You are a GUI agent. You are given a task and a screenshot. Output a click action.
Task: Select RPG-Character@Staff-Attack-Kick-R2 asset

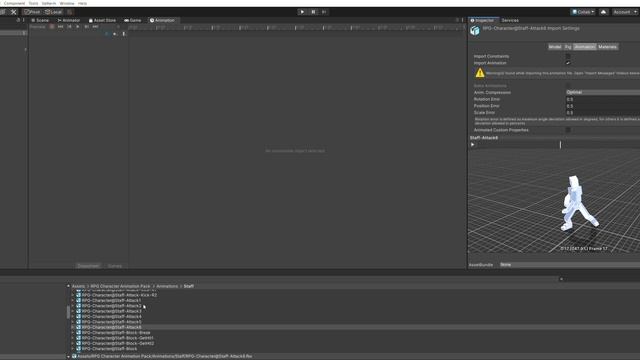(x=119, y=295)
